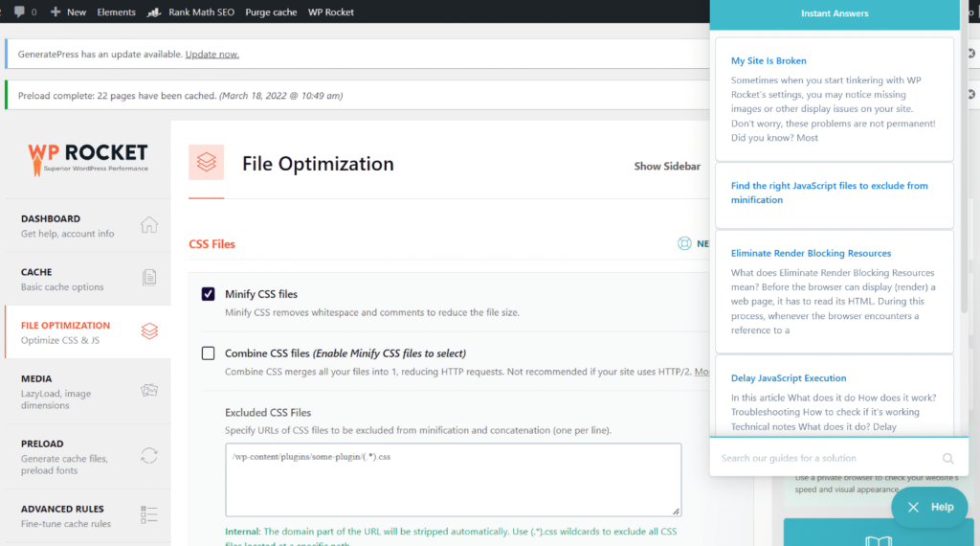The image size is (980, 546).
Task: Toggle the Combine CSS files checkbox
Action: point(208,353)
